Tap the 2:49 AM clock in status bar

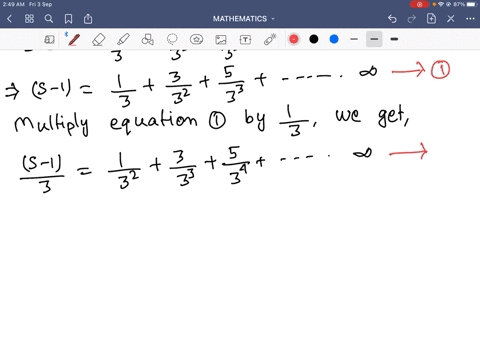(13, 4)
